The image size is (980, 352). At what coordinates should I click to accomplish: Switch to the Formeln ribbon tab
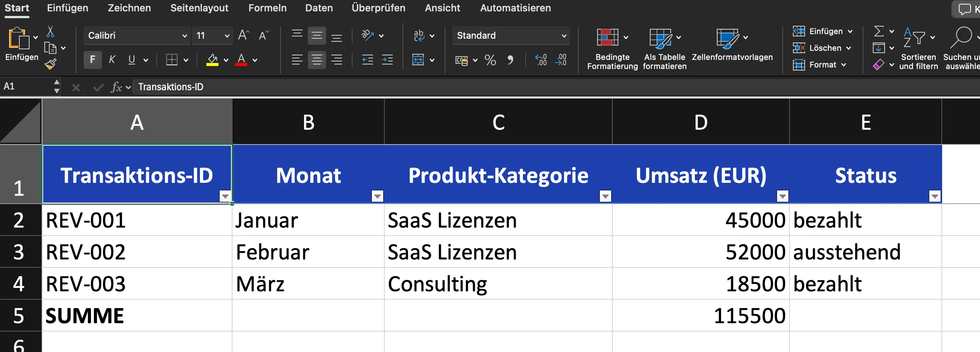(x=267, y=8)
